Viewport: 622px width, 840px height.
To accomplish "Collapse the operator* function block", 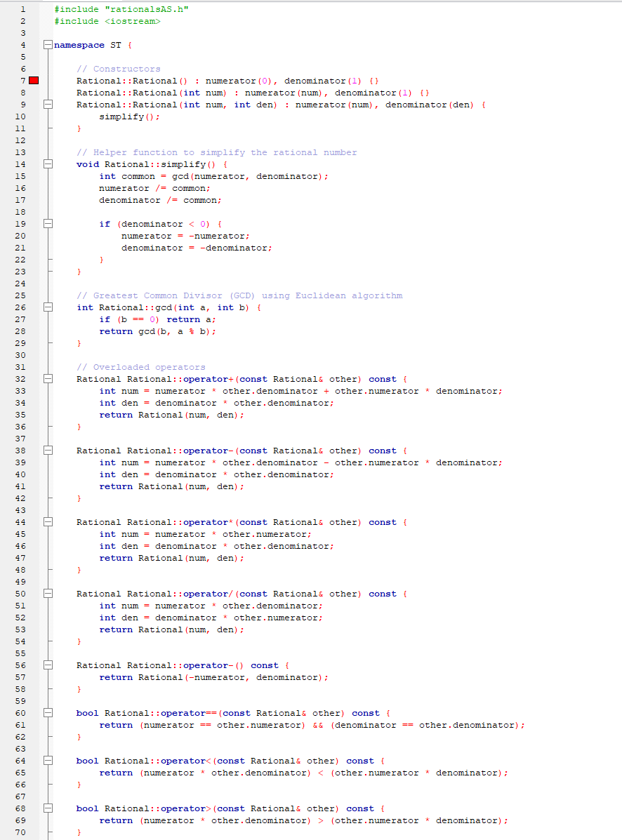I will point(46,522).
